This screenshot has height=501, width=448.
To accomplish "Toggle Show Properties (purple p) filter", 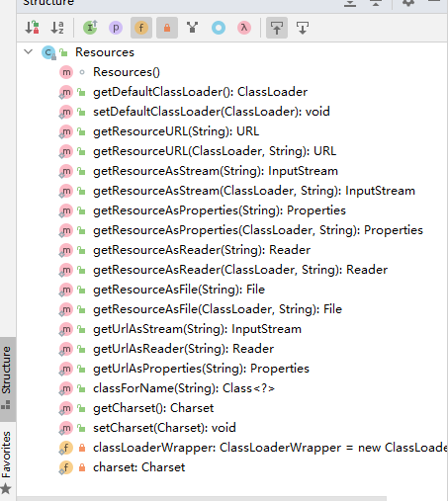I will (x=116, y=28).
